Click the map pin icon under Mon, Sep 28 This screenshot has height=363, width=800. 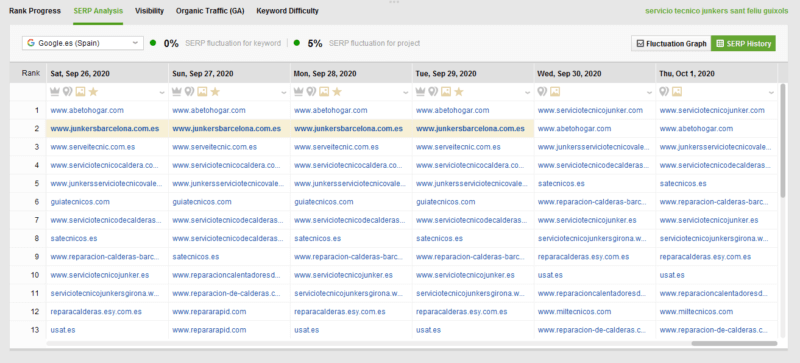311,92
